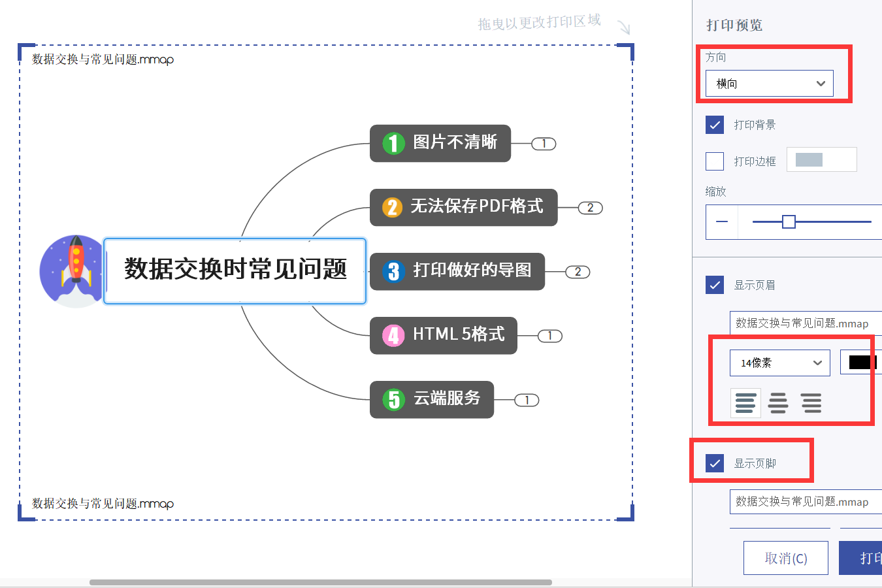Click the center-align header text icon
Screen dimensions: 882x588
tap(778, 402)
